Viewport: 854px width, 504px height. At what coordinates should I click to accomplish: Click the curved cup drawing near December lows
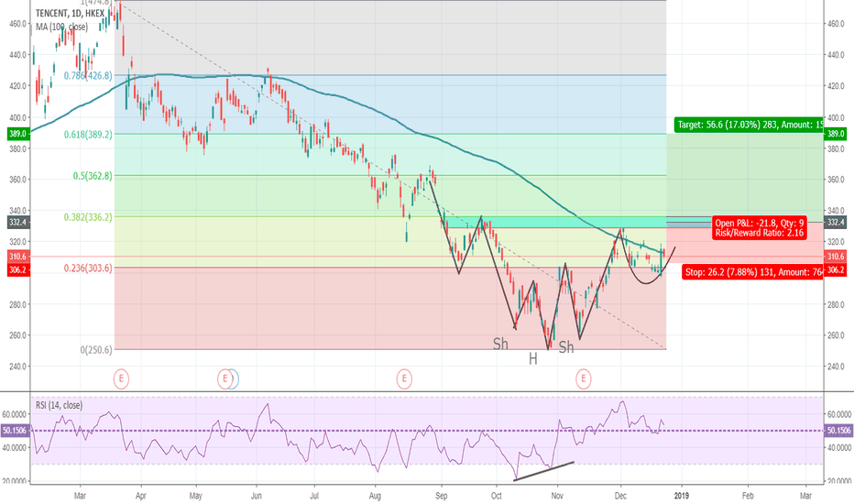(x=647, y=283)
